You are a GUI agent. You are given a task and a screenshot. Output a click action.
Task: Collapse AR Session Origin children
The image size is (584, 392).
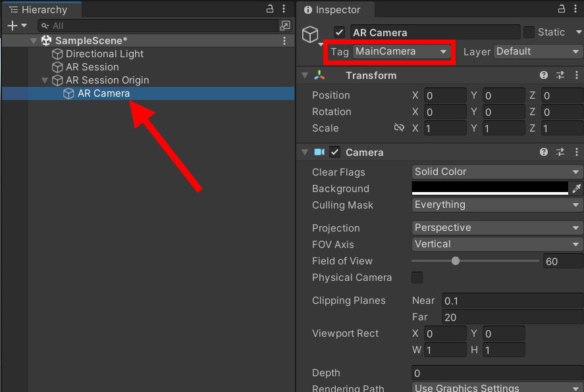click(45, 80)
